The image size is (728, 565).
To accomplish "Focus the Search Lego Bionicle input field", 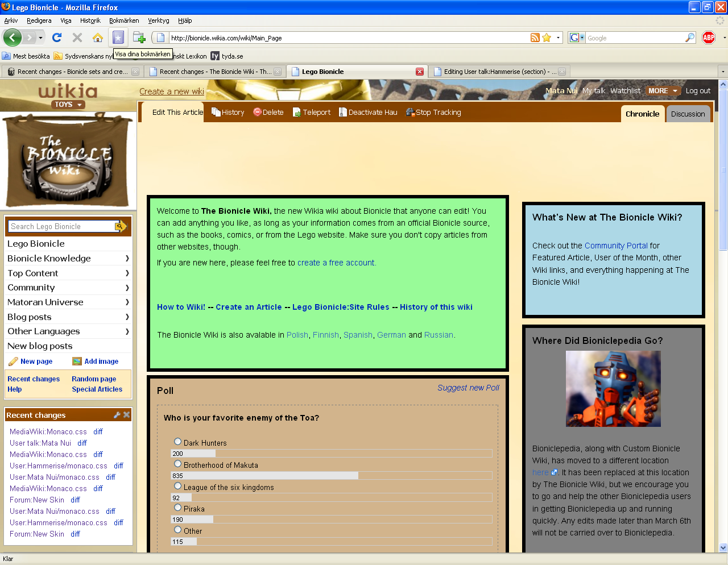I will [x=62, y=226].
